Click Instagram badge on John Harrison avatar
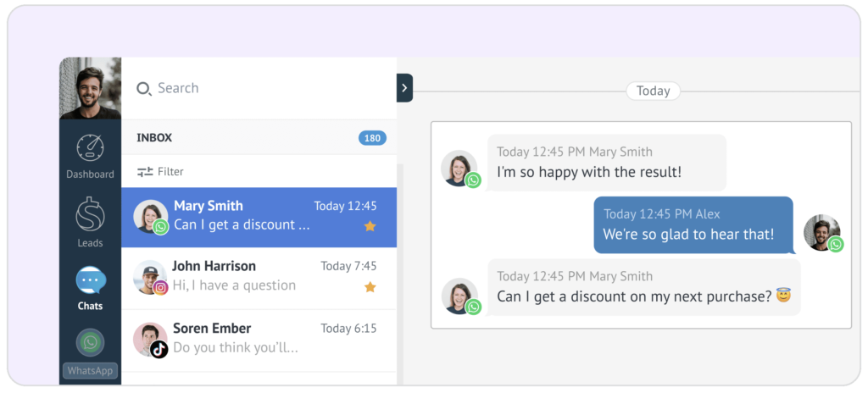This screenshot has height=393, width=868. point(160,288)
